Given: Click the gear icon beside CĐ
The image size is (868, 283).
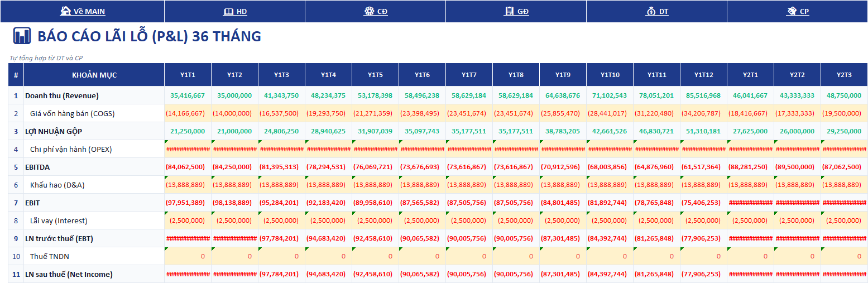Looking at the screenshot, I should point(369,11).
